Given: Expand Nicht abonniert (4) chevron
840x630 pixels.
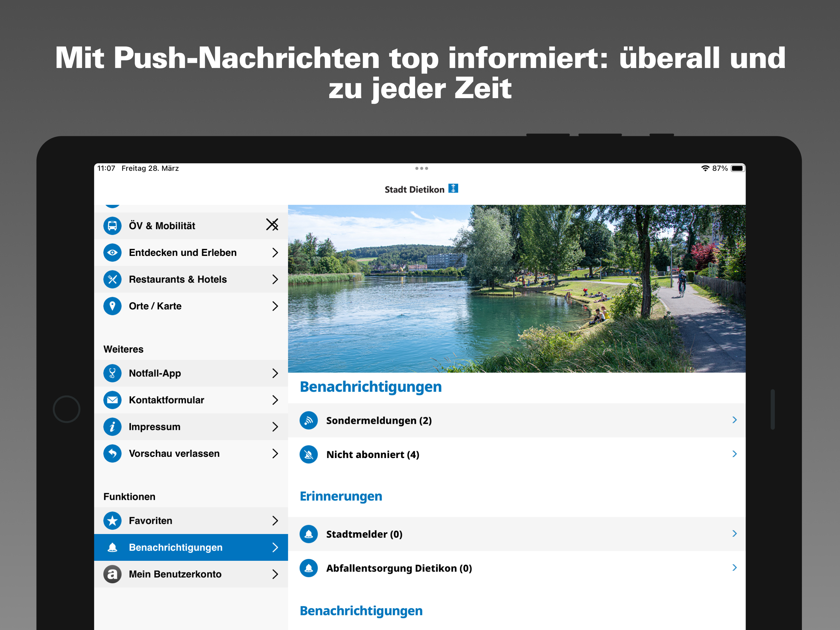Looking at the screenshot, I should (735, 454).
